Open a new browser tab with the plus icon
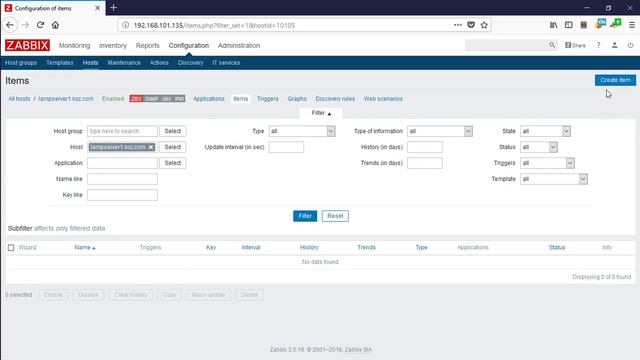The height and width of the screenshot is (360, 640). point(113,8)
